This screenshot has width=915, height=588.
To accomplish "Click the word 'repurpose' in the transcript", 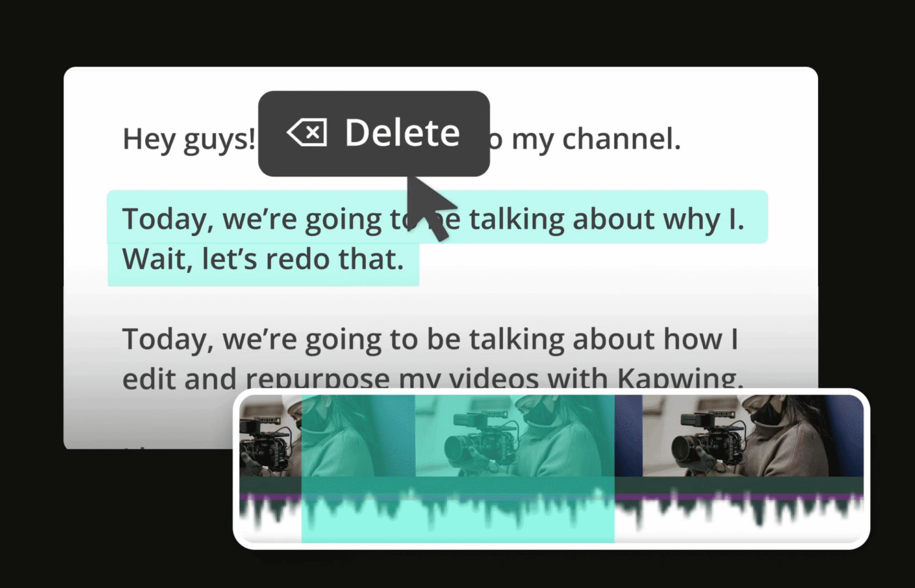I will point(318,380).
